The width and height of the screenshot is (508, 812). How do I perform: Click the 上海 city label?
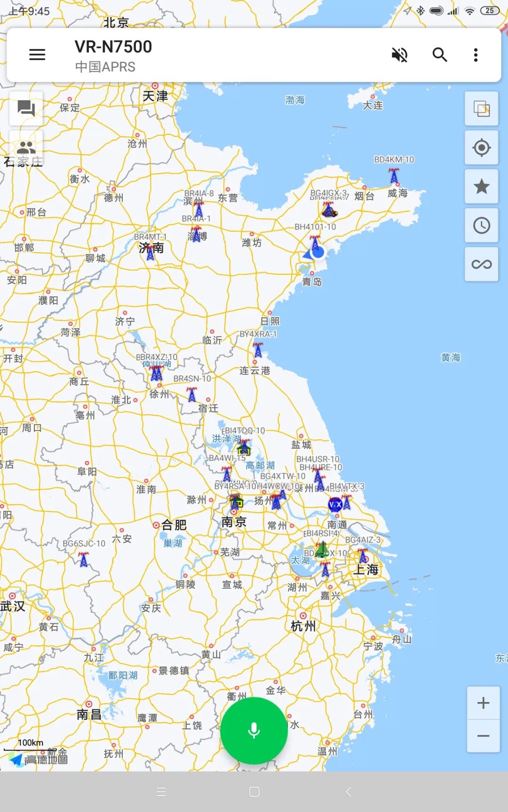[366, 570]
